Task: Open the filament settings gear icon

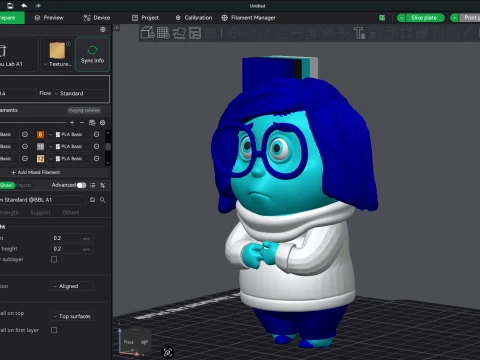Action: (x=103, y=123)
